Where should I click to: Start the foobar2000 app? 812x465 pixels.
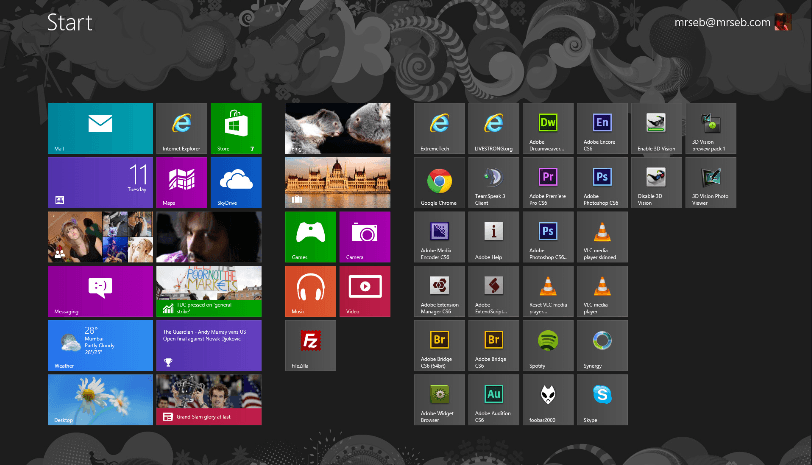click(547, 399)
